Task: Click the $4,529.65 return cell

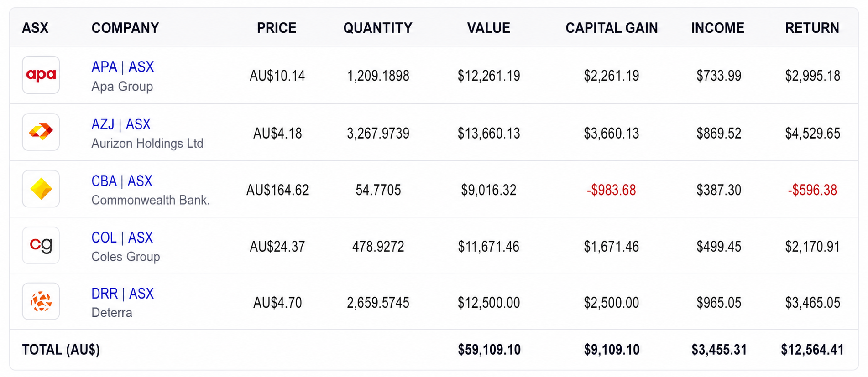Action: pyautogui.click(x=813, y=134)
